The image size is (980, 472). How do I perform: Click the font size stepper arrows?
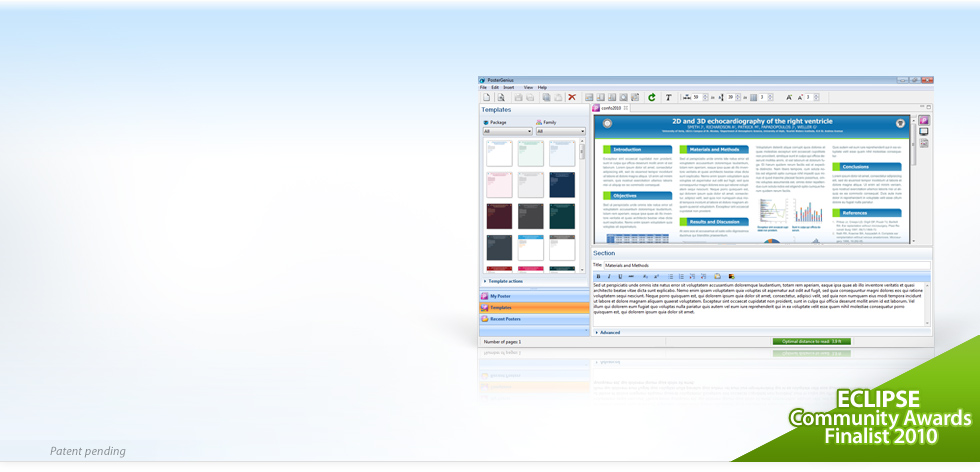[816, 97]
